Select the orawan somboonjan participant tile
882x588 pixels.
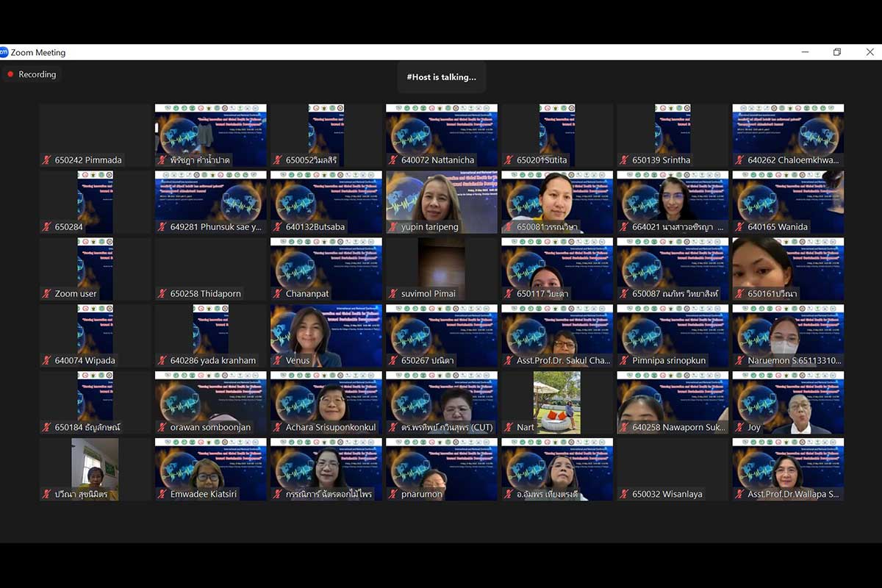coord(210,402)
